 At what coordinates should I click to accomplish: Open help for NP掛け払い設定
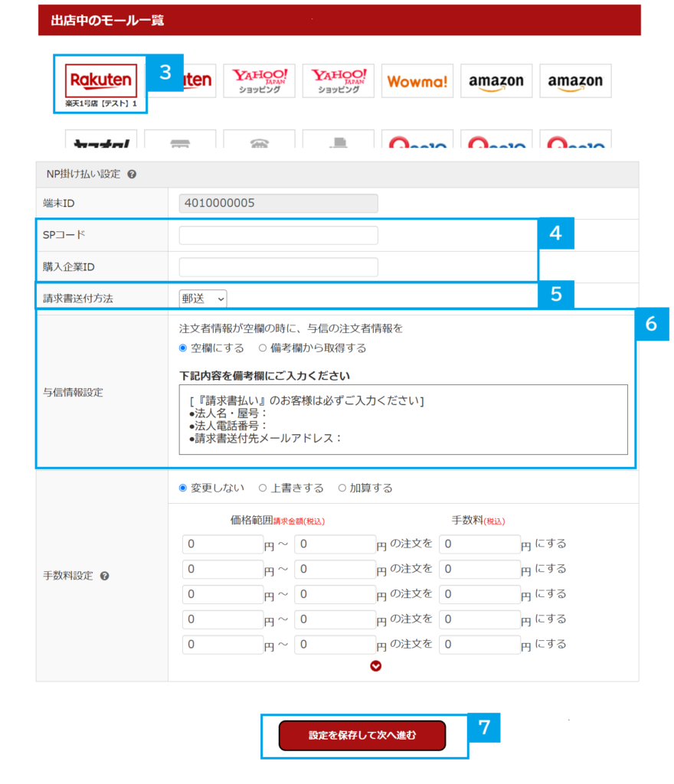pos(132,175)
